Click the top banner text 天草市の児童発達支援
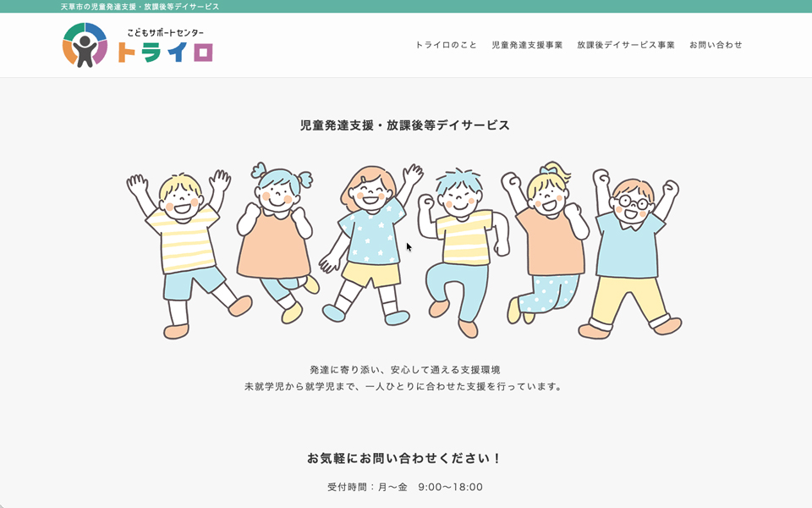812x508 pixels. [x=100, y=6]
